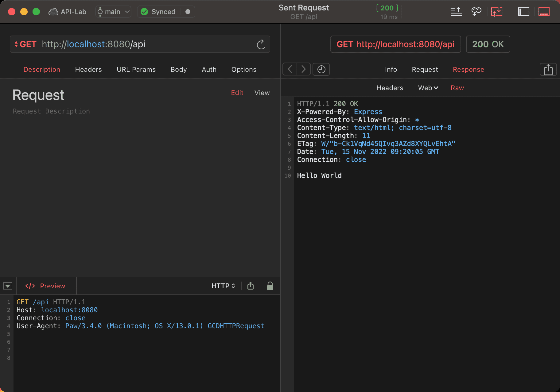Go to next response with forward arrow
Viewport: 560px width, 392px height.
(304, 69)
